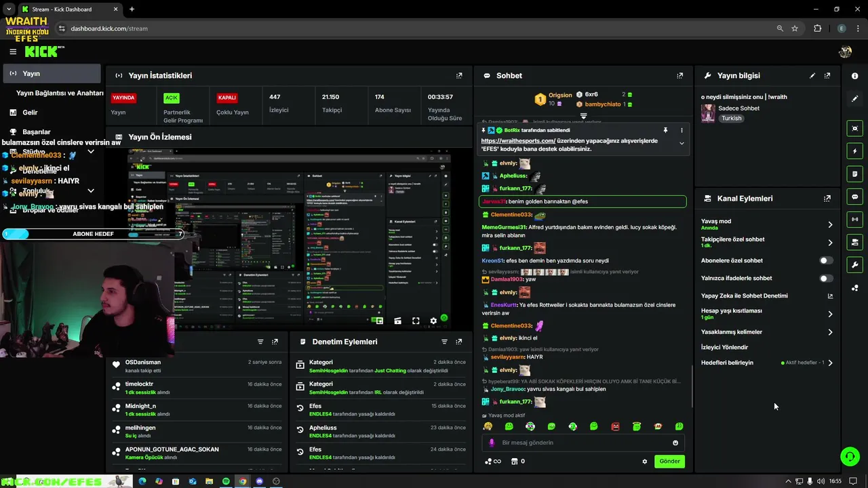Filter the Denetim Eylemleri list
Image resolution: width=868 pixels, height=488 pixels.
444,342
